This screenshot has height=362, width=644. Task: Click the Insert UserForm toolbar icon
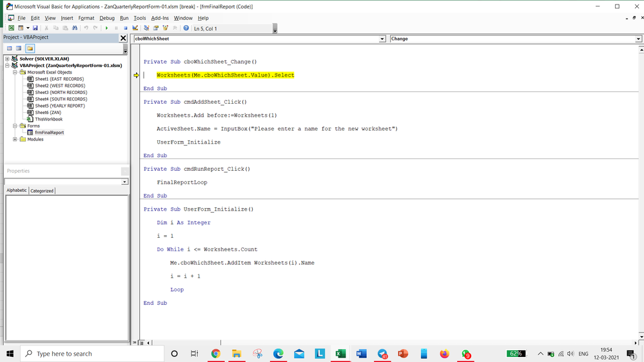(x=21, y=28)
